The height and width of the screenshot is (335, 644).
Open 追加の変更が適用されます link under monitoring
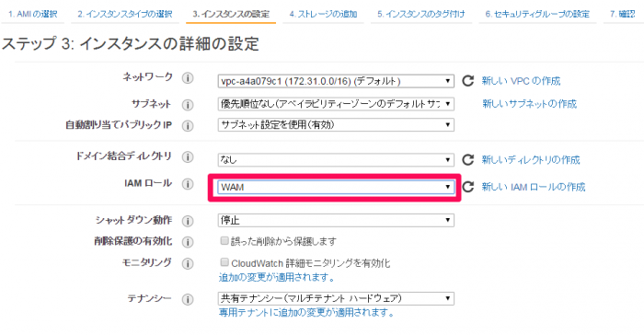277,277
